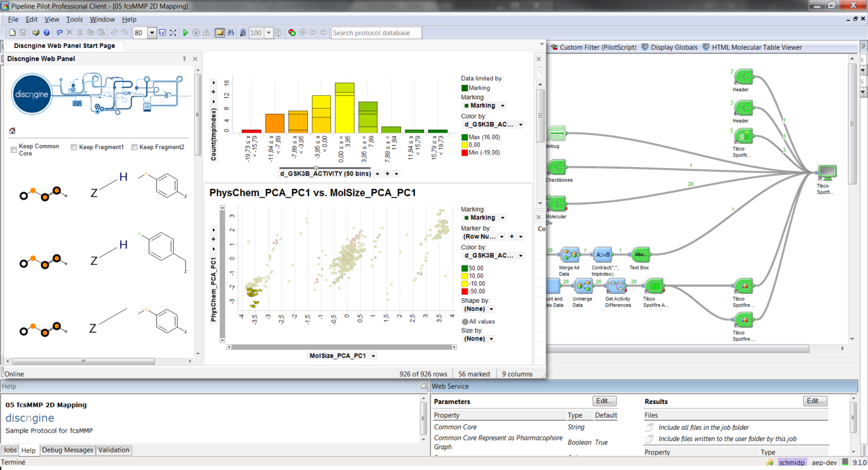Select the Contract A:=B component

coord(603,254)
